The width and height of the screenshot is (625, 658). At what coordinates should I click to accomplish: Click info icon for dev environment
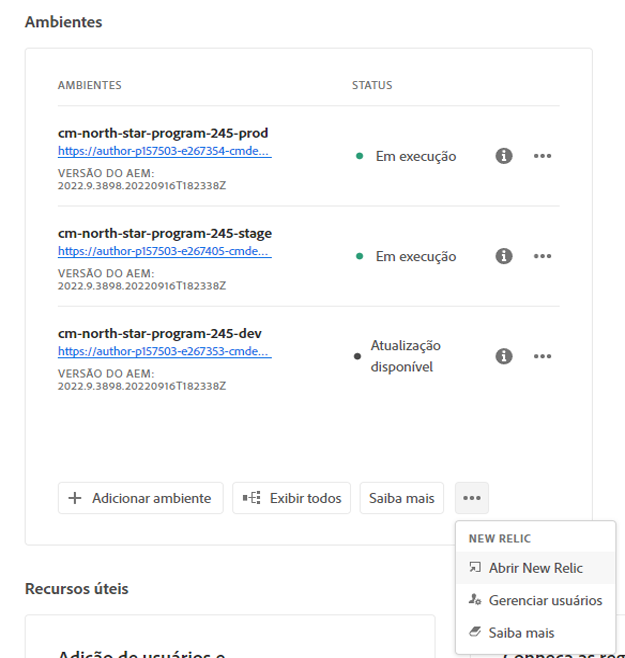504,356
